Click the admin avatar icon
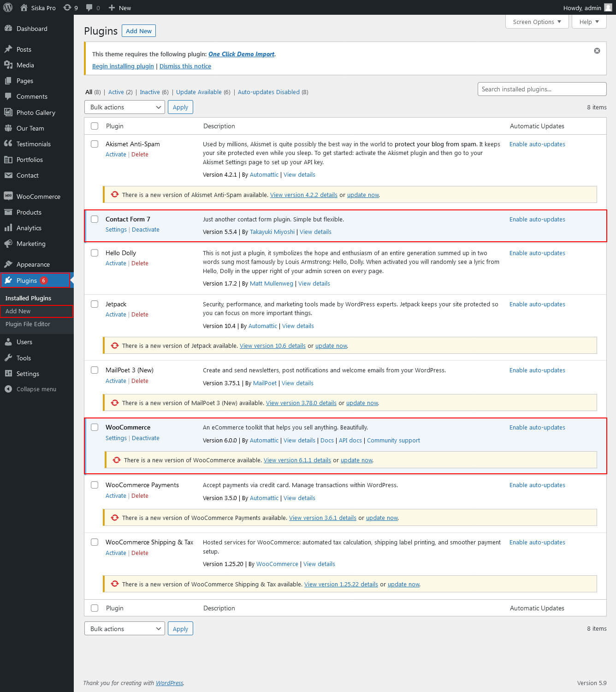Image resolution: width=616 pixels, height=692 pixels. pos(608,7)
